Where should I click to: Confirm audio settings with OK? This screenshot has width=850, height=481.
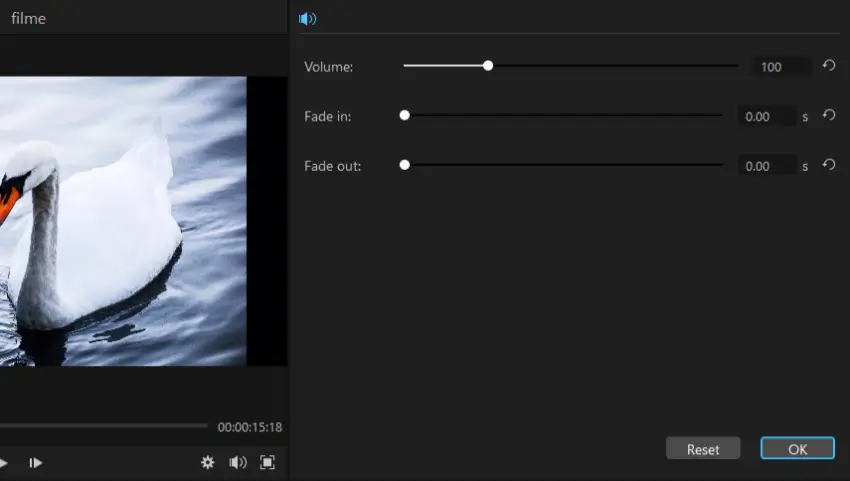(x=797, y=449)
